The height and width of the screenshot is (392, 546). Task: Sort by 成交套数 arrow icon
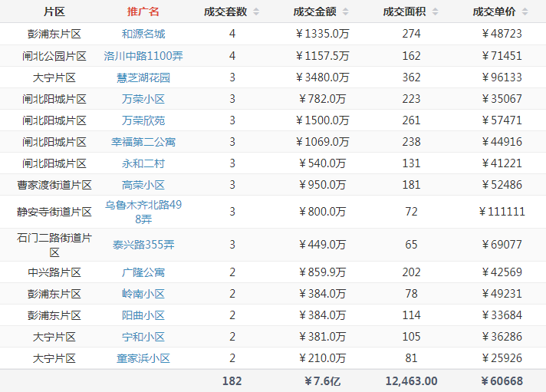(x=256, y=12)
